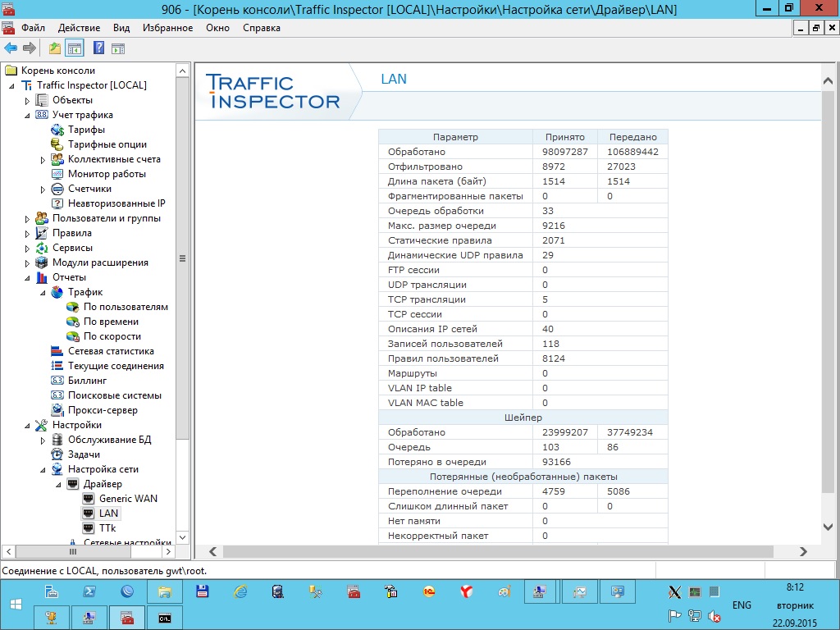Collapse the Драйвер tree node
The height and width of the screenshot is (630, 840).
point(58,484)
